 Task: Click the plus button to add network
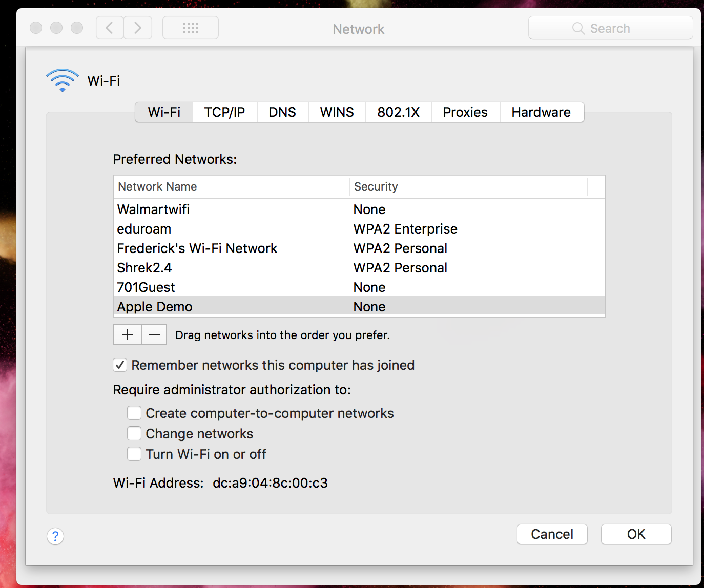(x=128, y=335)
